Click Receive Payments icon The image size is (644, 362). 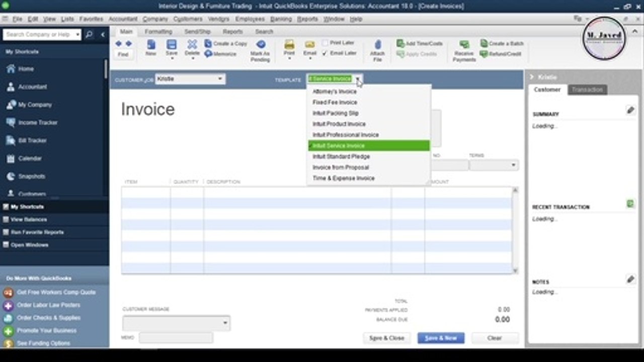[x=464, y=44]
